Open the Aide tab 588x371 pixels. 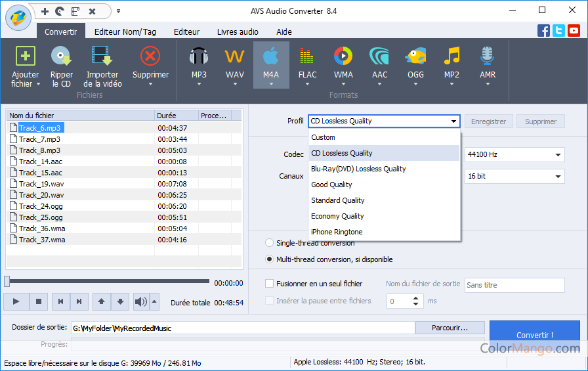tap(284, 32)
